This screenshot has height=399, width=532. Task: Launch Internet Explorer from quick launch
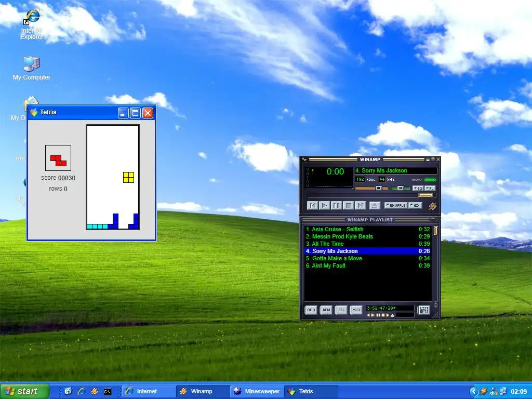pos(81,391)
